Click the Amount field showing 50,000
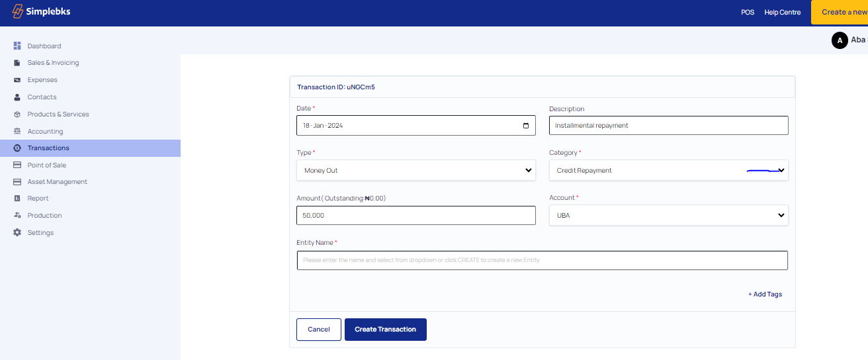The height and width of the screenshot is (360, 868). [x=416, y=216]
